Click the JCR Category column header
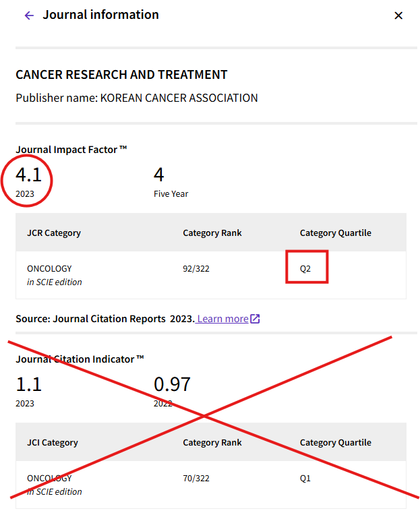 (54, 233)
